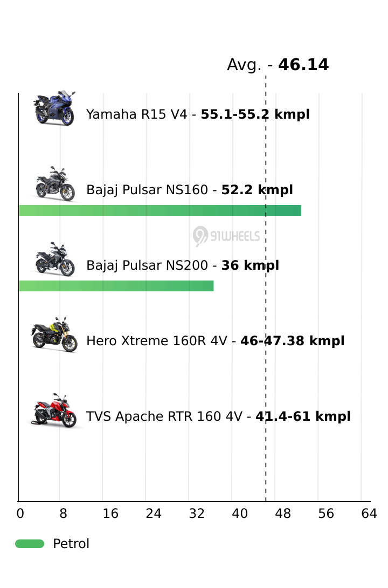Click the Bajaj Pulsar NS200 bike image
The width and height of the screenshot is (388, 588).
(x=55, y=259)
